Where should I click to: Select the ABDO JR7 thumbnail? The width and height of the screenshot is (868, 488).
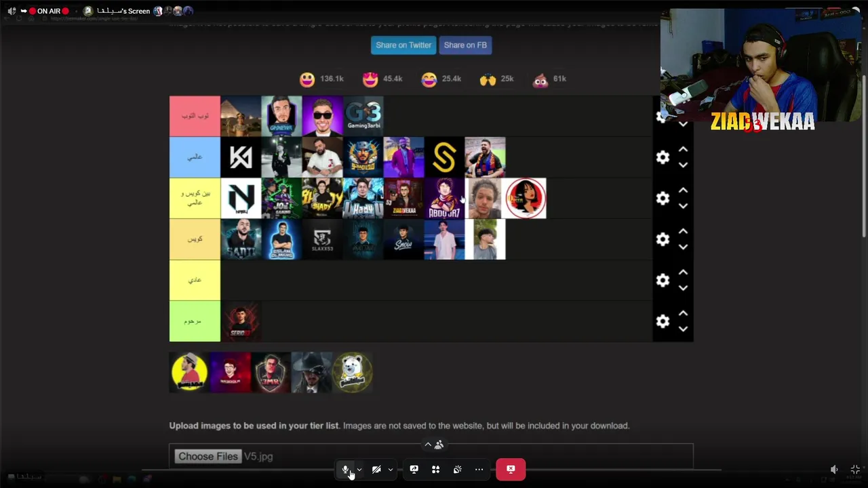click(x=444, y=198)
